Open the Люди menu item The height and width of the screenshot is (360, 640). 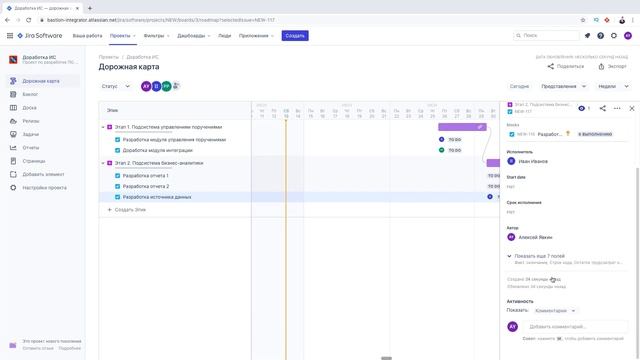point(224,36)
